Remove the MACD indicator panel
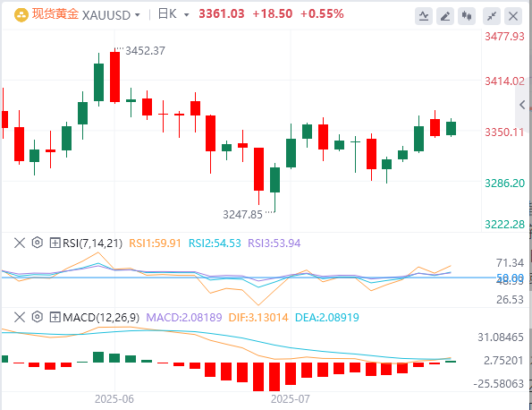The width and height of the screenshot is (532, 410). coord(20,317)
